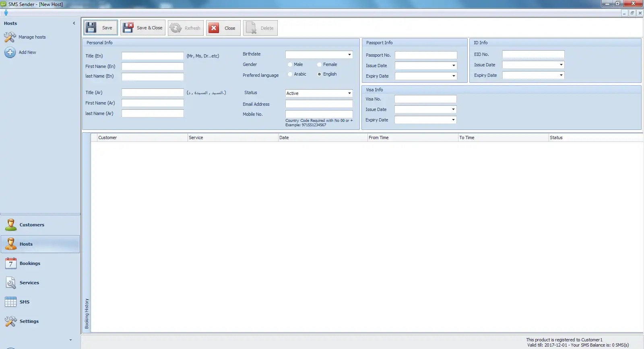Viewport: 644px width, 349px height.
Task: Click the Delete document icon
Action: tap(251, 28)
